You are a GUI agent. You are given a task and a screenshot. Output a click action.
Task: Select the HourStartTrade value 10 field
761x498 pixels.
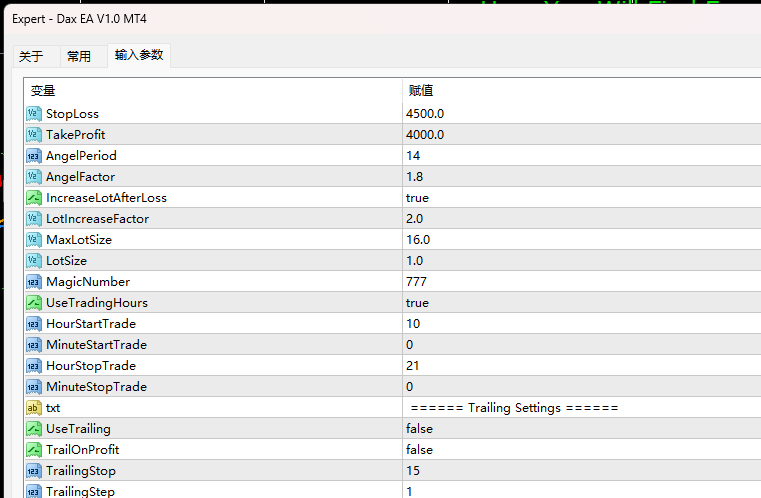(x=582, y=324)
